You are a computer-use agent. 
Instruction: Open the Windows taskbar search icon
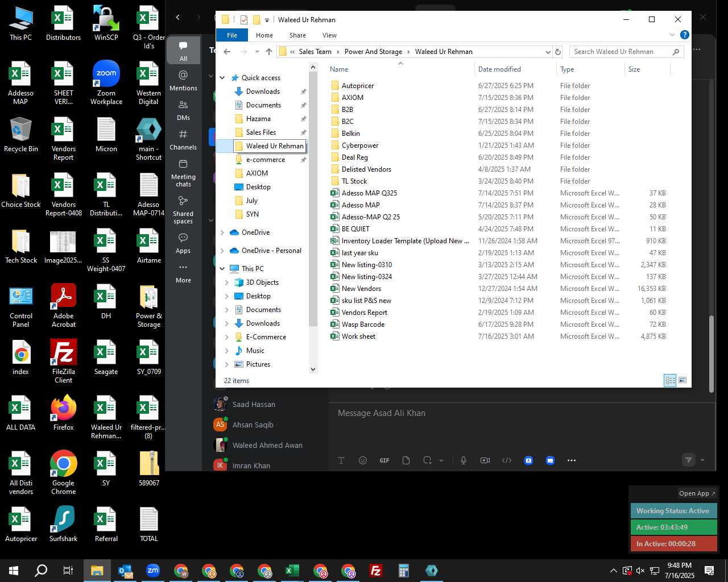click(41, 571)
